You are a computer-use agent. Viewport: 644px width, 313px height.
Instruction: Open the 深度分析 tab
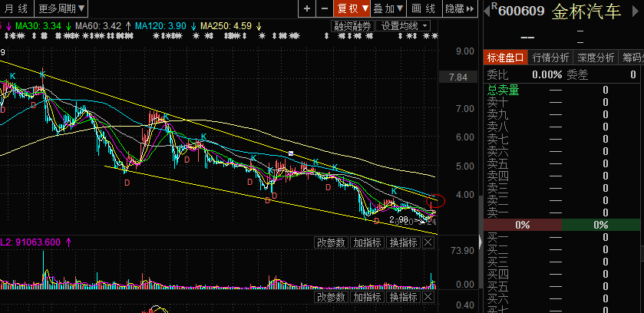tap(596, 58)
